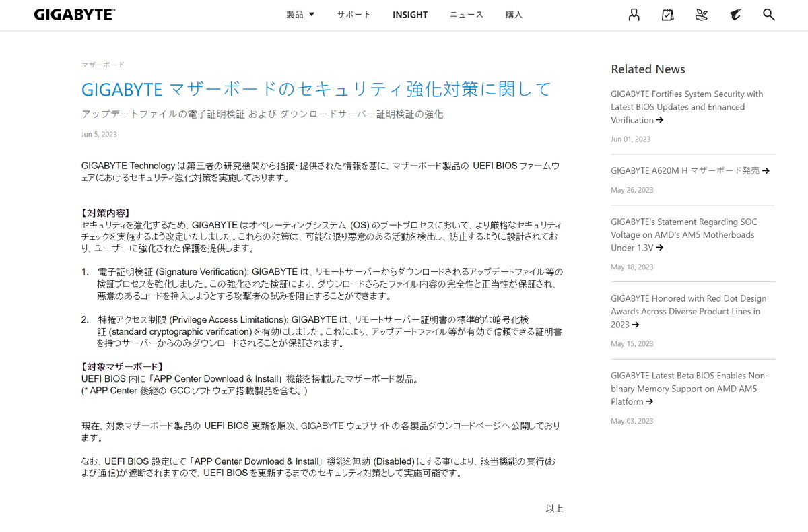Click the arrow after 'Under 1.3V'
808x532 pixels.
660,248
